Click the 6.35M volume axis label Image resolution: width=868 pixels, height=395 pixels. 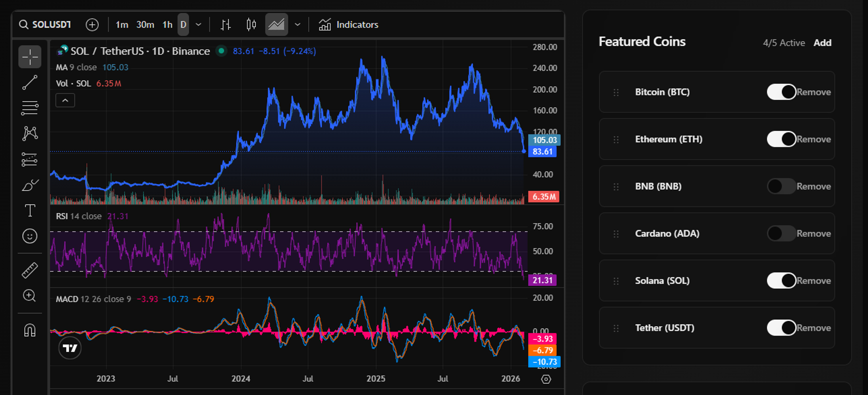pos(544,196)
